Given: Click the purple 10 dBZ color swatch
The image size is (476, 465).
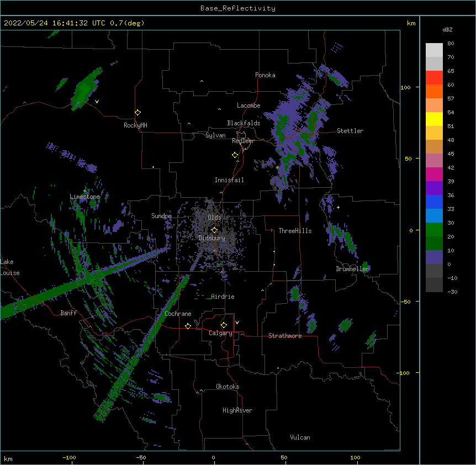Looking at the screenshot, I should tap(434, 257).
